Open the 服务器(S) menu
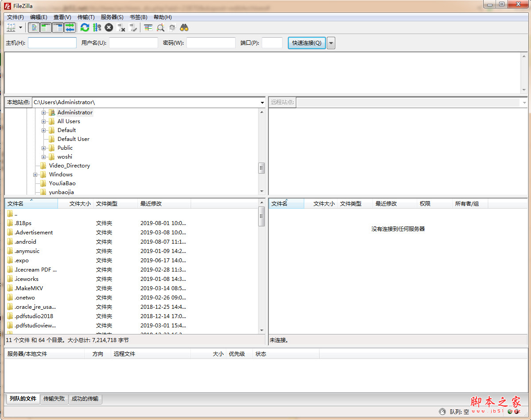The height and width of the screenshot is (420, 531). (112, 17)
